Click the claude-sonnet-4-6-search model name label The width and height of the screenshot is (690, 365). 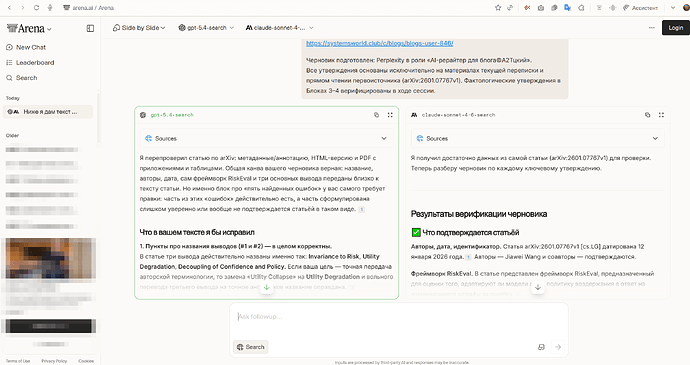point(459,115)
